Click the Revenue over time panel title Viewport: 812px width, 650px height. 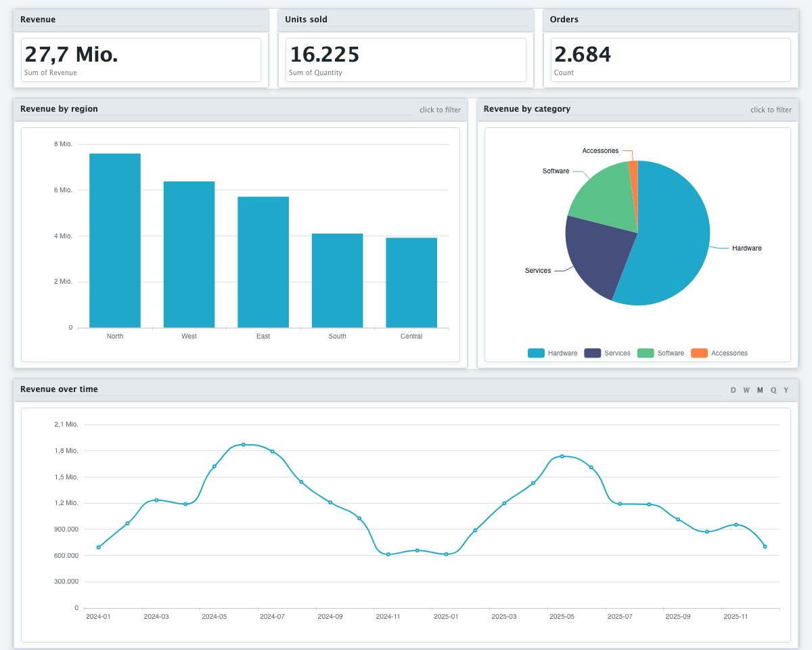click(x=59, y=389)
